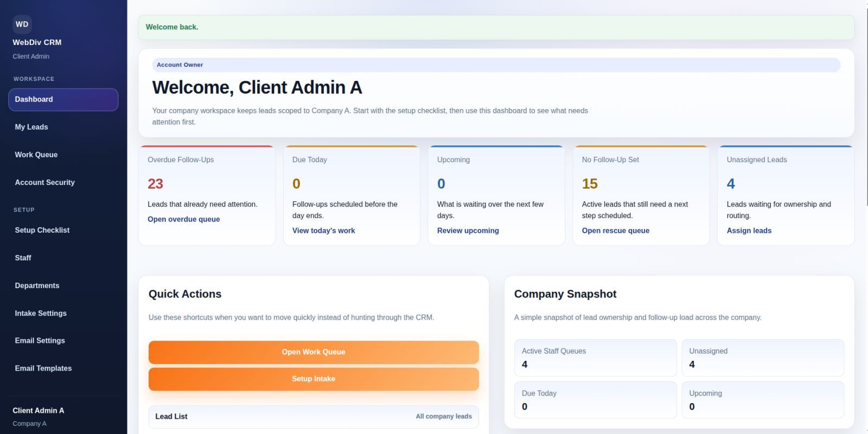The image size is (868, 434).
Task: Open Departments in sidebar
Action: [63, 285]
